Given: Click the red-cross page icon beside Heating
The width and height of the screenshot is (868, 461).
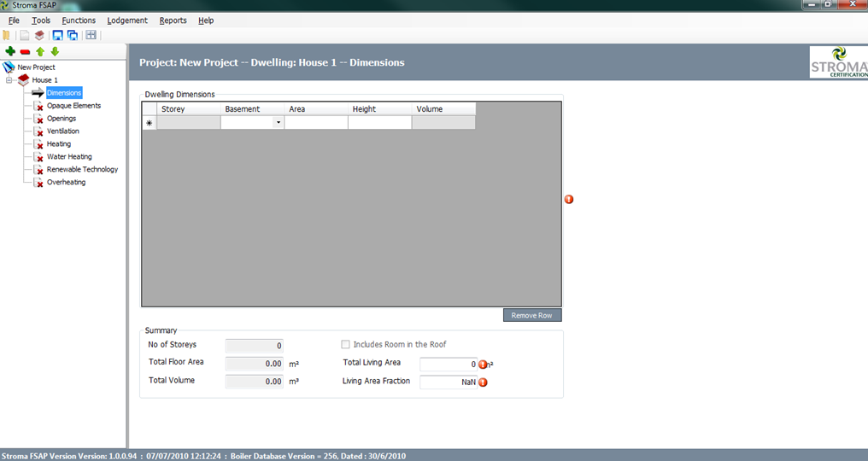Looking at the screenshot, I should (x=38, y=144).
